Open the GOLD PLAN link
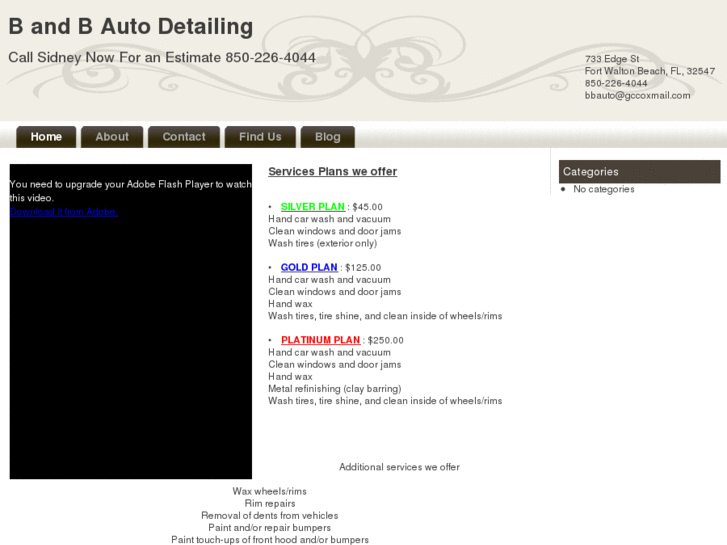The height and width of the screenshot is (545, 727). coord(309,268)
